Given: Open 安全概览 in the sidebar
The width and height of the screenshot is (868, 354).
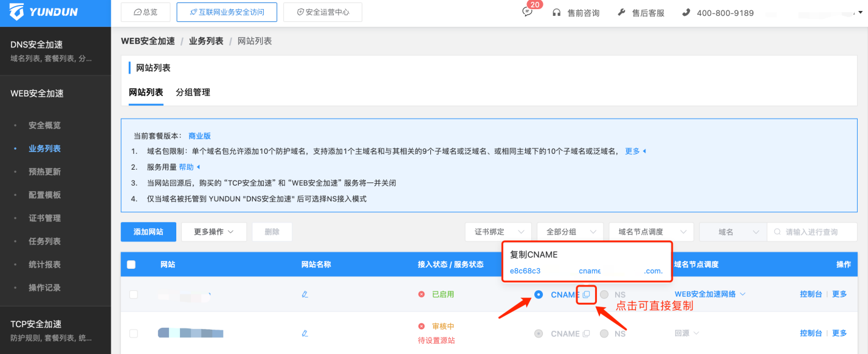Looking at the screenshot, I should [44, 125].
